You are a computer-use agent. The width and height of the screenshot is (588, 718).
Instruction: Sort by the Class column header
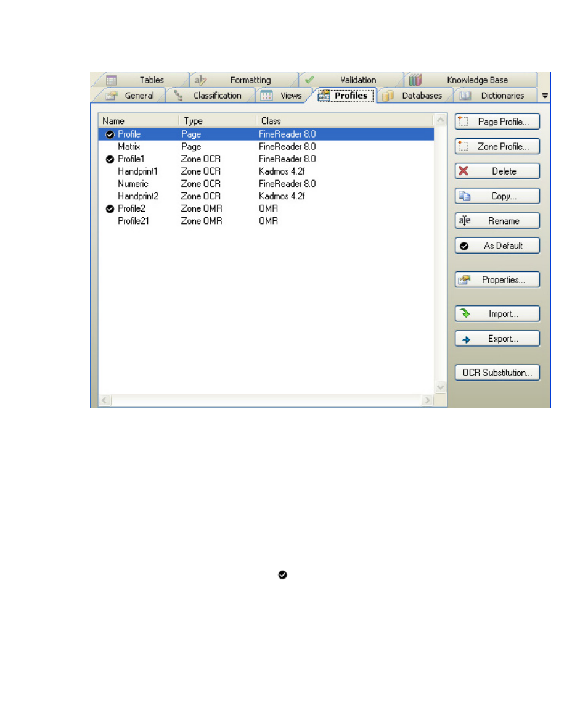pos(345,121)
